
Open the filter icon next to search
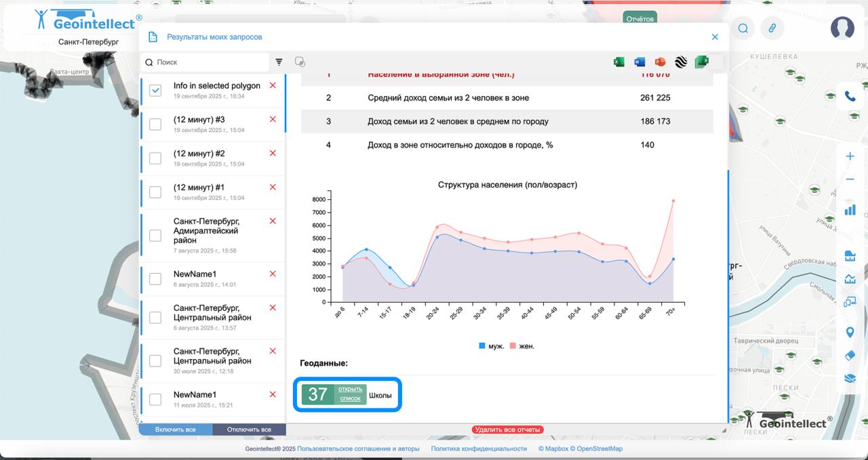[279, 62]
